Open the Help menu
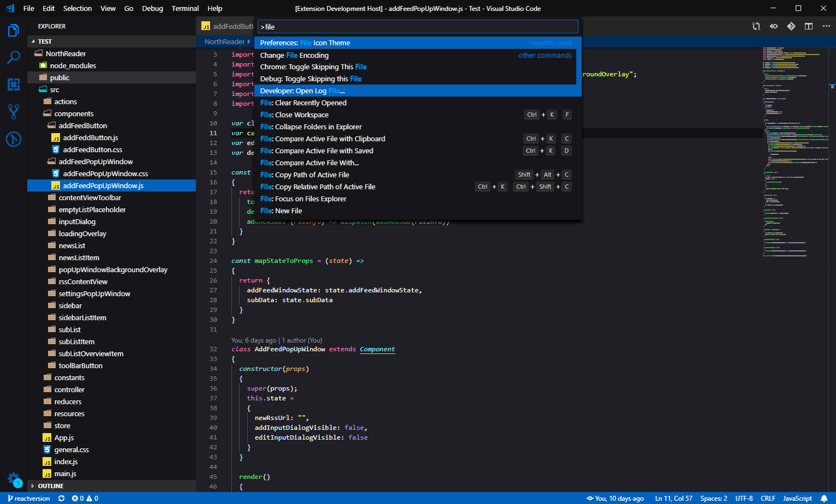836x504 pixels. coord(215,8)
